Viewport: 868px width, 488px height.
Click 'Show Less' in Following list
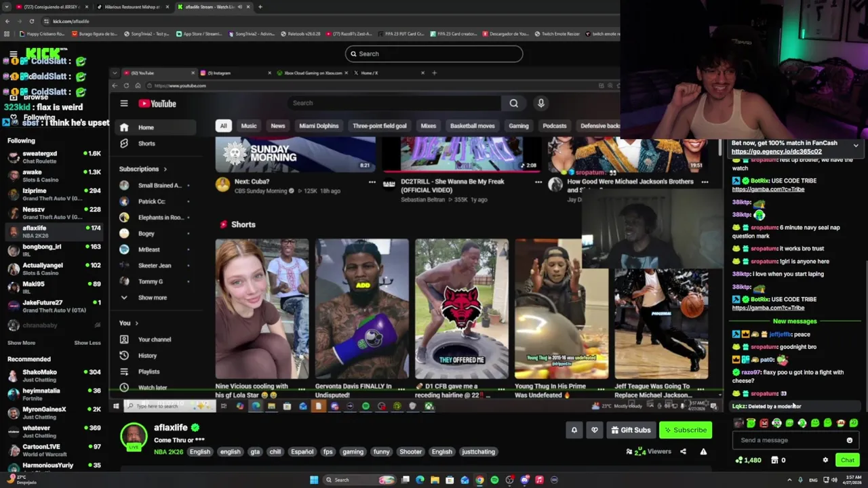[87, 343]
